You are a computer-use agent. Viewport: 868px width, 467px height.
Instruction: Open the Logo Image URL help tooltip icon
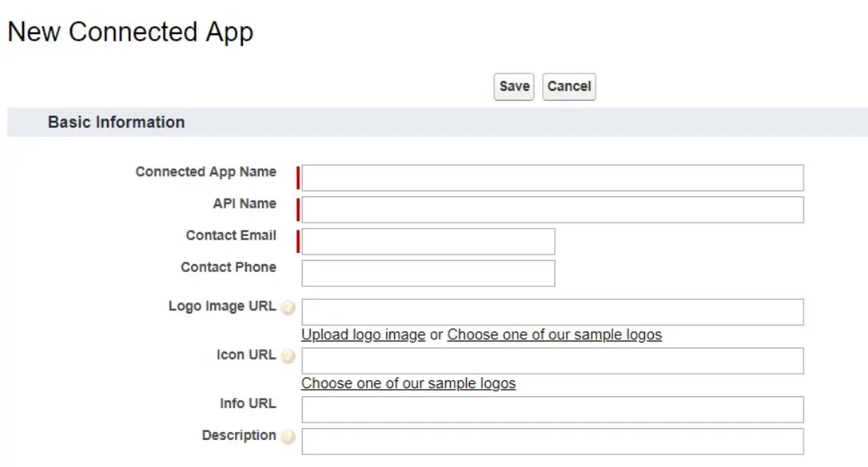point(287,308)
